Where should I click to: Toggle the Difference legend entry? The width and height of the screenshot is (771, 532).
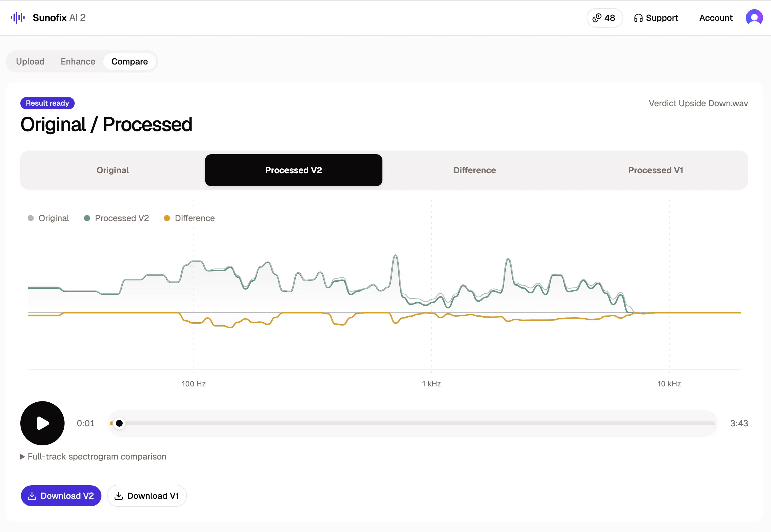coord(189,218)
